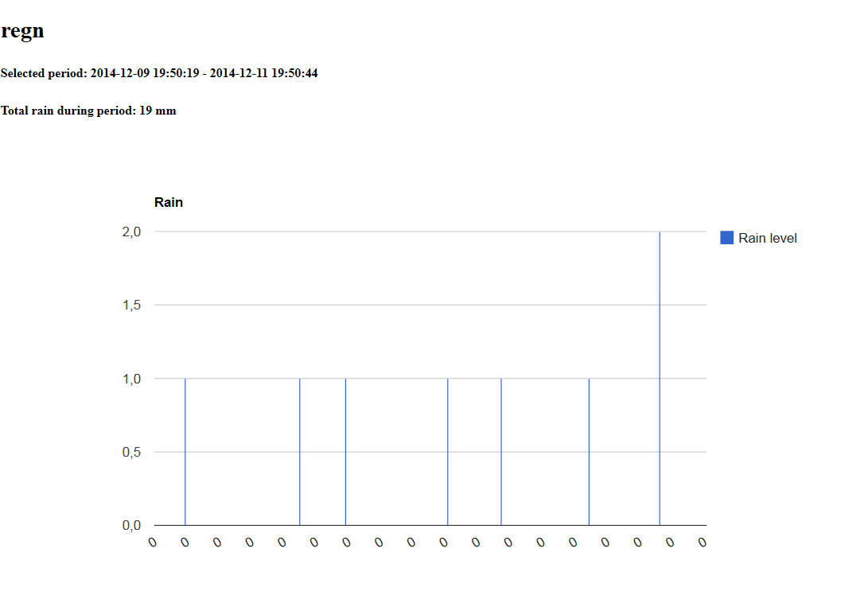Click the second rain bar from left
The image size is (868, 607).
click(299, 452)
